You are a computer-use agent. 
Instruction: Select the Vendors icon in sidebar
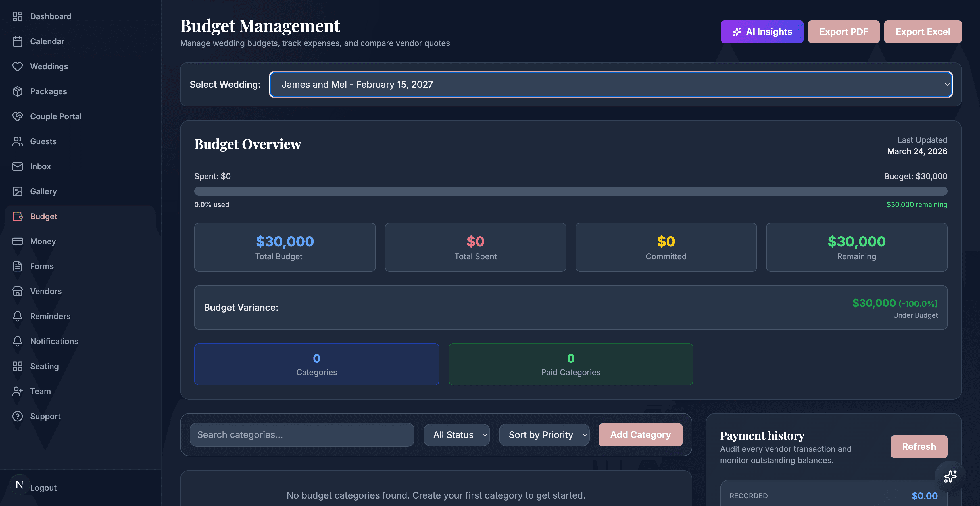(x=18, y=291)
